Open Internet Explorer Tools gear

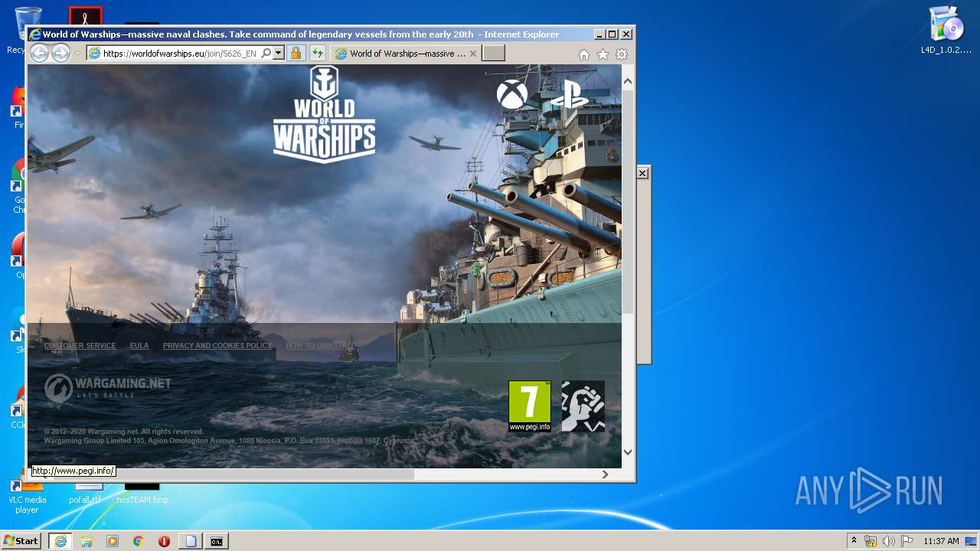click(622, 54)
